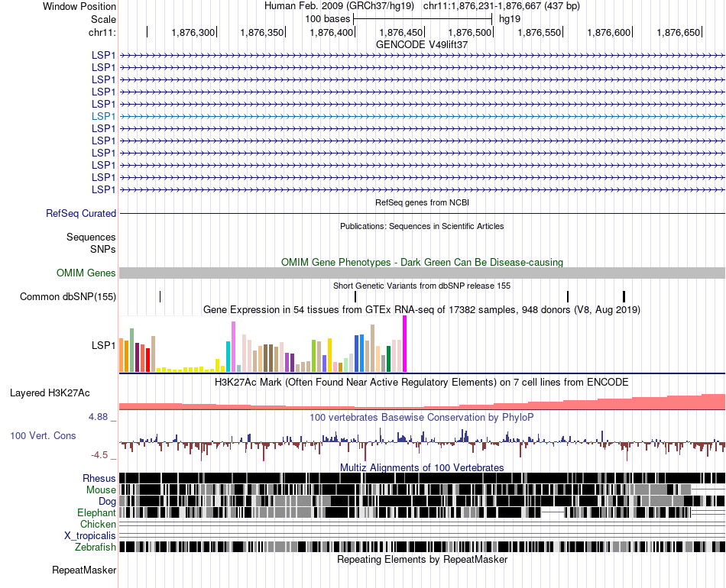Viewport: 726px width, 588px height.
Task: Click the X_tropicalis alignment row label
Action: 90,536
